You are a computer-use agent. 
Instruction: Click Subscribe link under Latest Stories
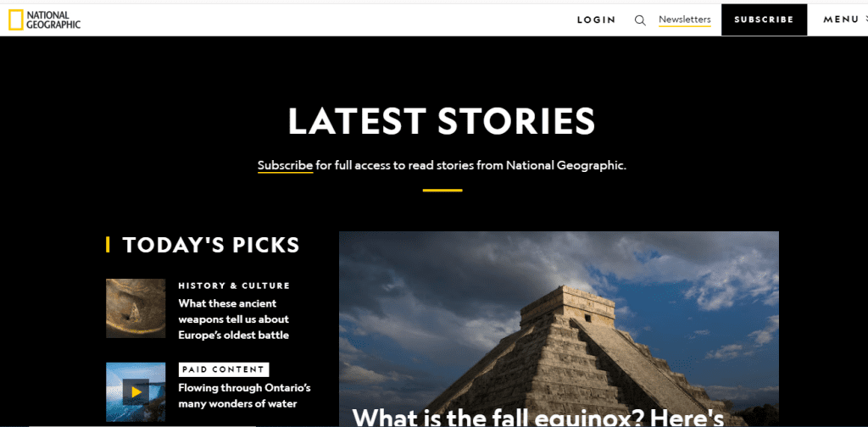point(285,165)
